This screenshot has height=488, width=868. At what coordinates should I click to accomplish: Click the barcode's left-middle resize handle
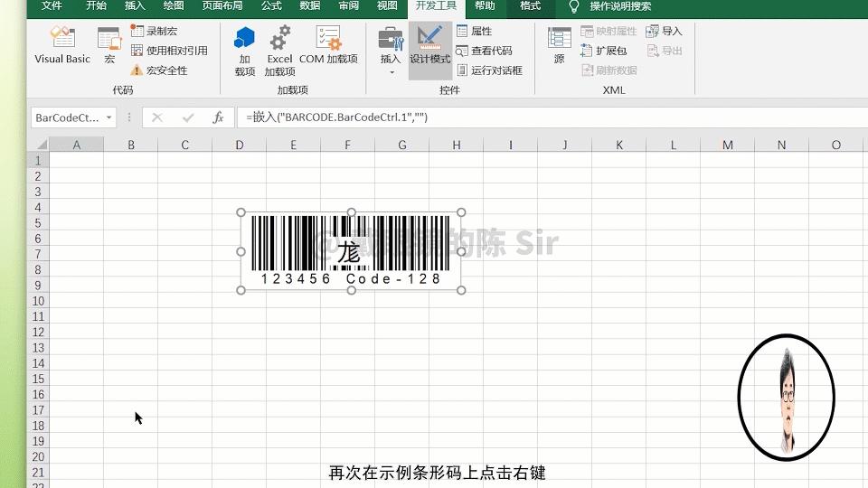(x=241, y=251)
